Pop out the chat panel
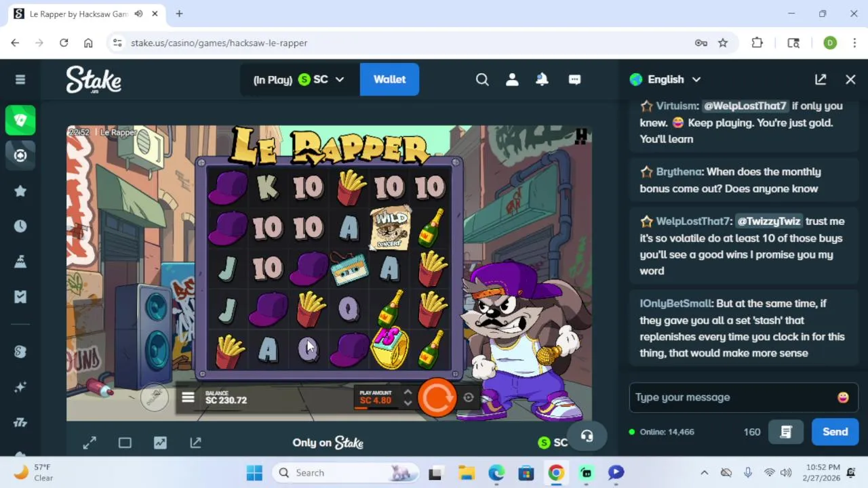Viewport: 868px width, 488px height. coord(821,79)
